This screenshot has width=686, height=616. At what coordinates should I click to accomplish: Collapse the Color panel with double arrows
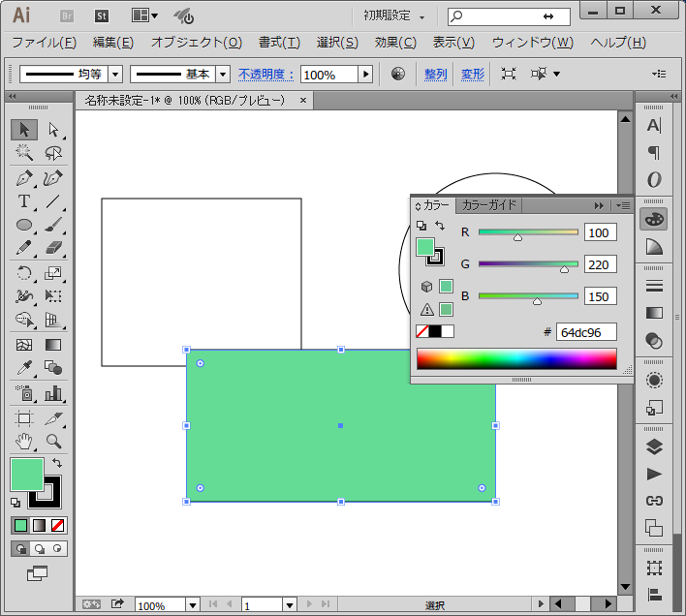click(599, 205)
